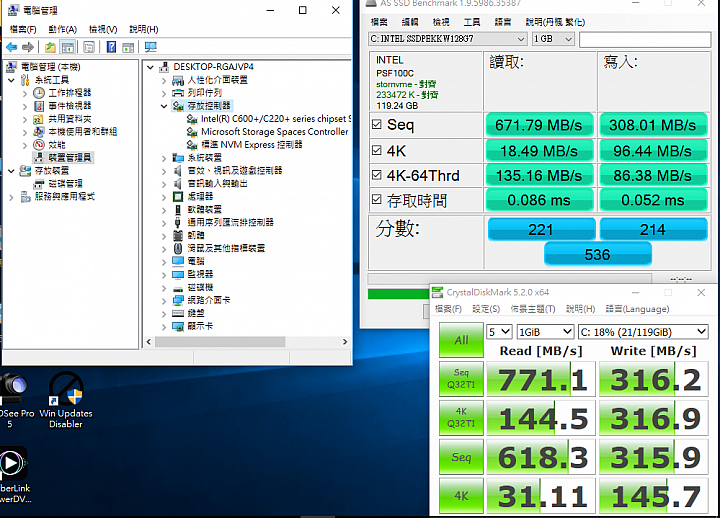Open the C: 18% (21/119GiB) drive dropdown
720x518 pixels.
(x=643, y=332)
